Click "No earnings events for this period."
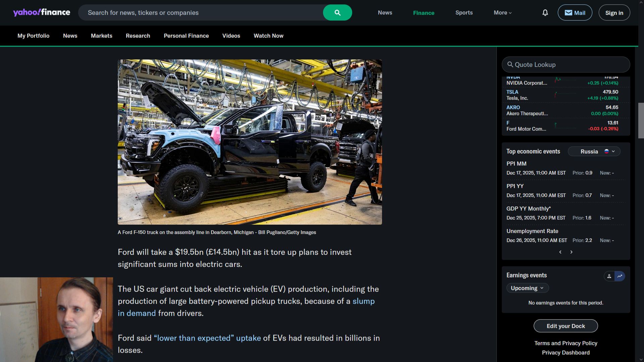 tap(566, 303)
